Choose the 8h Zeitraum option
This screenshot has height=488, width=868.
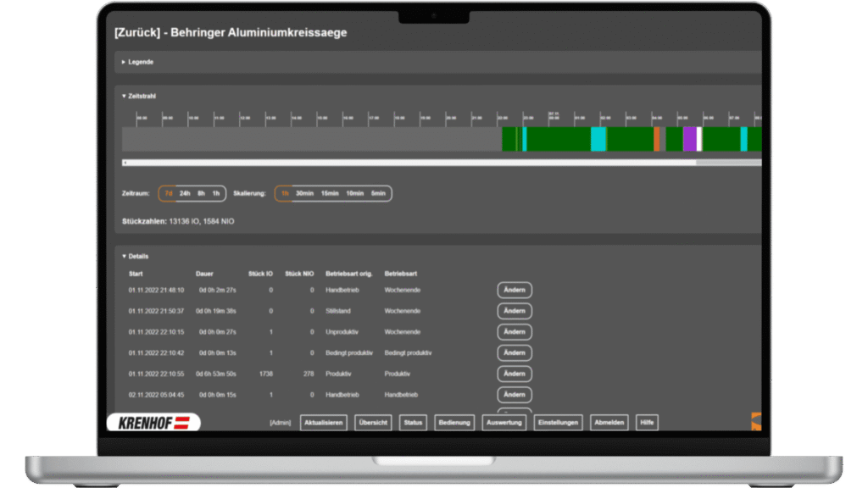pyautogui.click(x=202, y=194)
